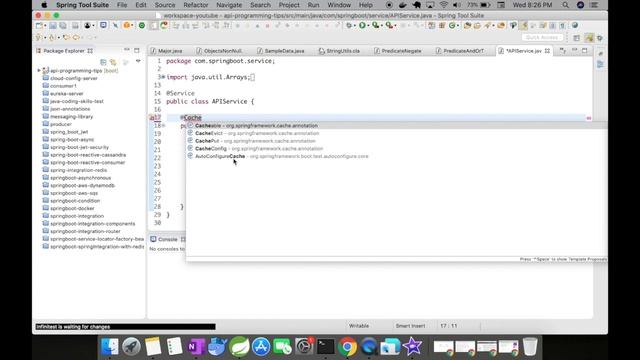Click Smart Insert in status bar
Viewport: 640px width, 360px height.
point(410,326)
